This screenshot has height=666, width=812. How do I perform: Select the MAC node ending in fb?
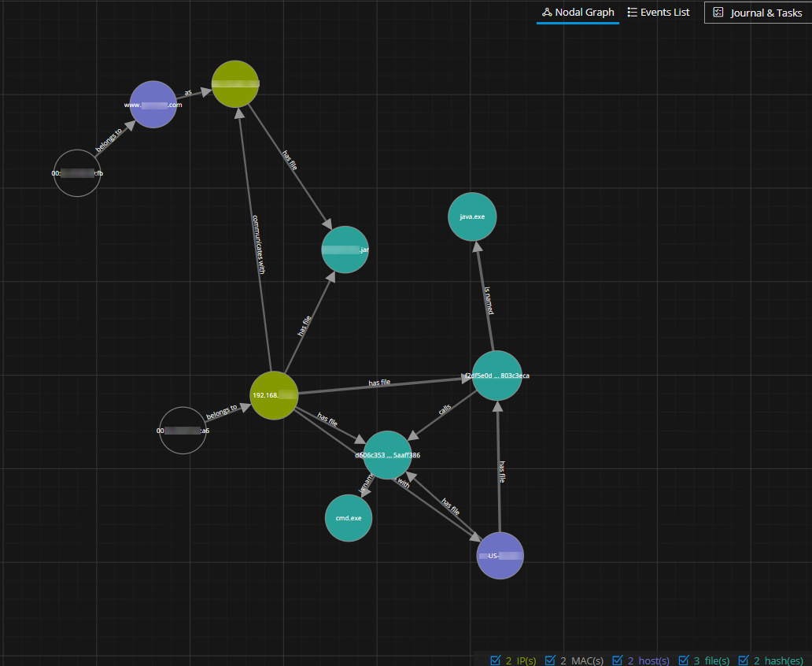(77, 173)
